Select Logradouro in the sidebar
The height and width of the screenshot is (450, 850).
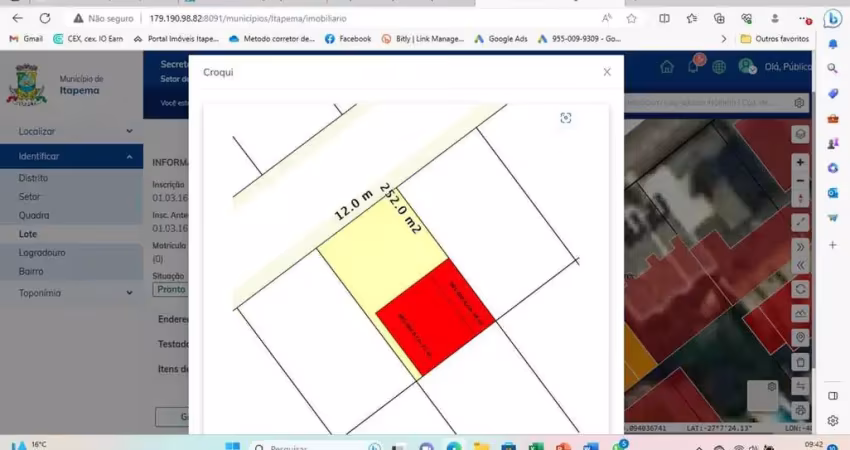point(42,253)
